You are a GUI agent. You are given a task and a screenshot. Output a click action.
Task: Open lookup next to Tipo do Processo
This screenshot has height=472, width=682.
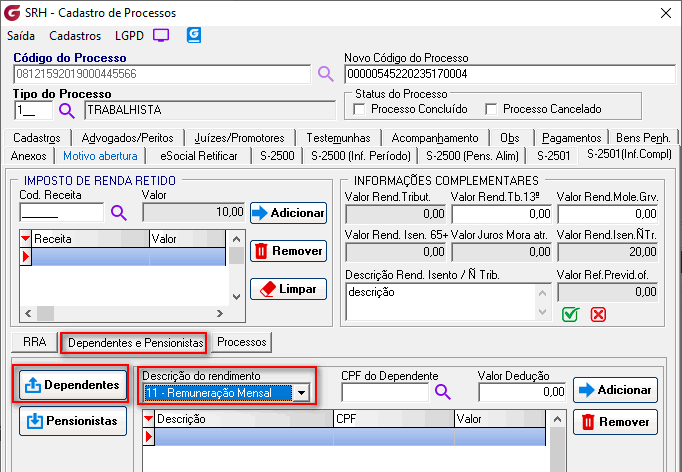pyautogui.click(x=67, y=110)
